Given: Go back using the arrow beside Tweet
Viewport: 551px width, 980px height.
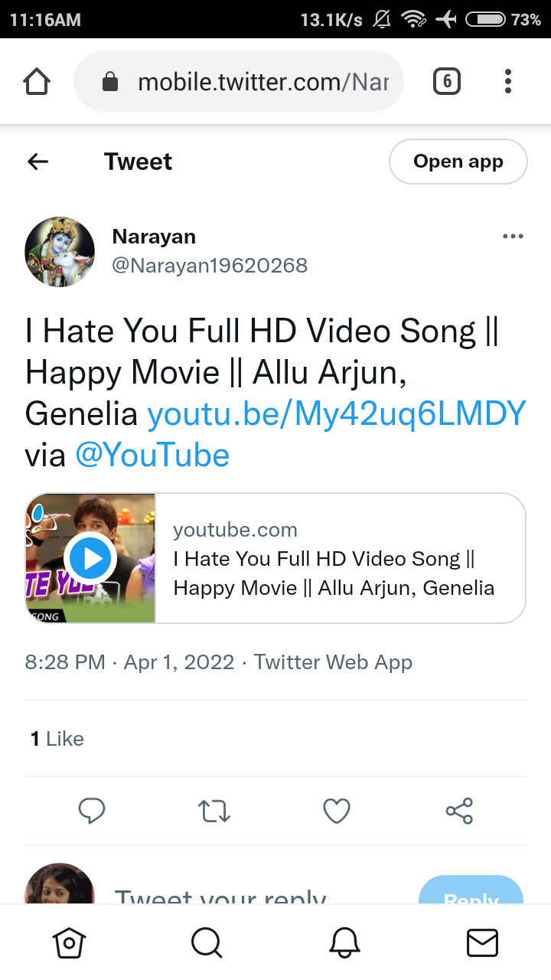Looking at the screenshot, I should (37, 162).
